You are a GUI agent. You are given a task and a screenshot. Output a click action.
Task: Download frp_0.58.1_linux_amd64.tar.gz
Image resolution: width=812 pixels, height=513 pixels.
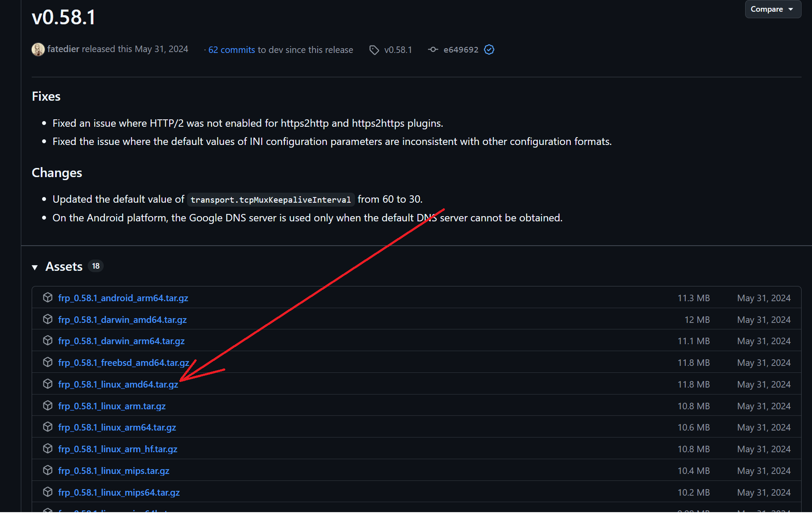point(118,385)
